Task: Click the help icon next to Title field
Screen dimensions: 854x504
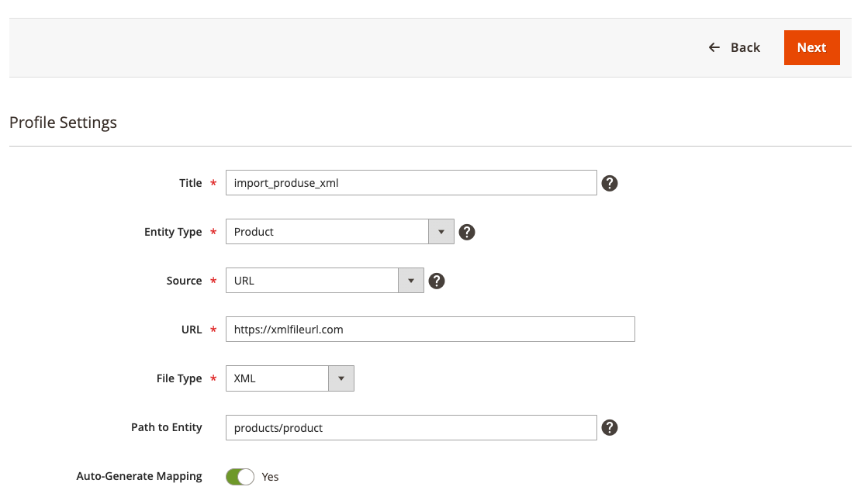Action: tap(610, 184)
